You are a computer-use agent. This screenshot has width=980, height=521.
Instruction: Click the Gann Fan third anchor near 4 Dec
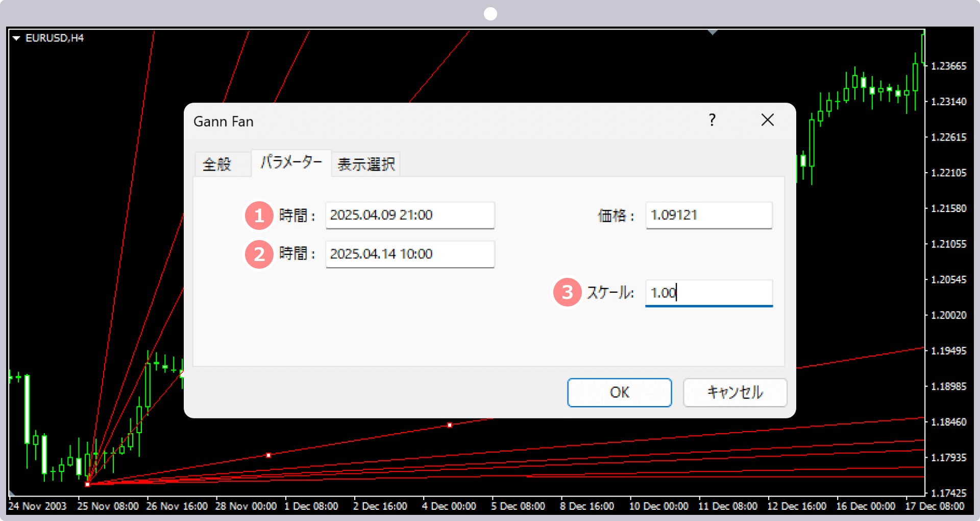pyautogui.click(x=450, y=425)
